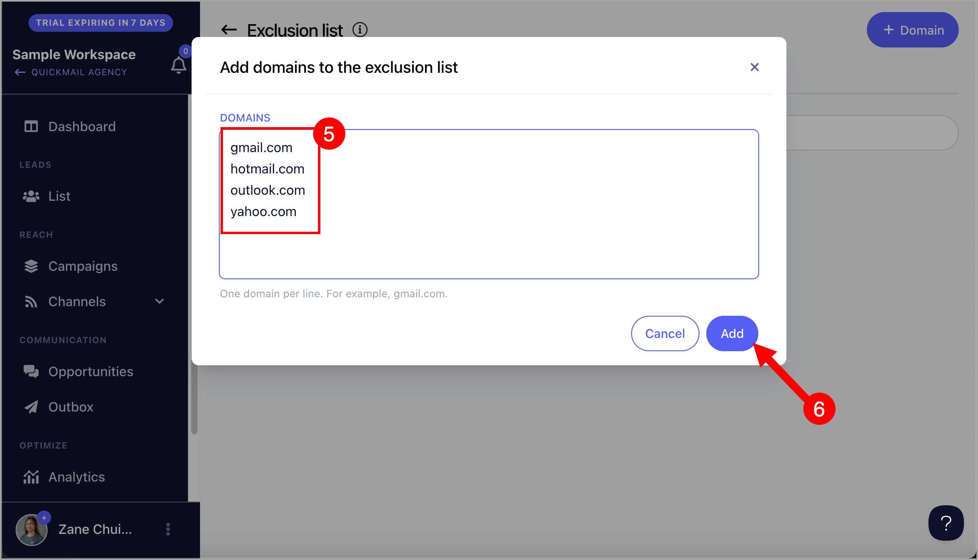Click the search field behind the dialog

tap(872, 133)
